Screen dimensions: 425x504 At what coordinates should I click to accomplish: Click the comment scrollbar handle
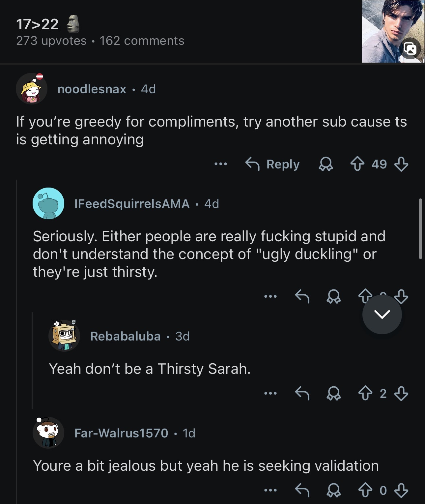click(420, 229)
